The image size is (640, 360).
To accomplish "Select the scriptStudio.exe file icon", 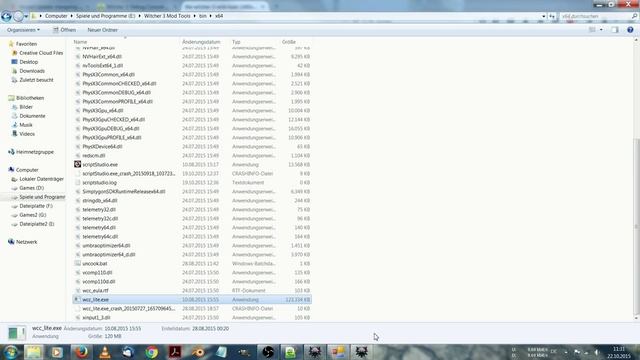I will [x=78, y=164].
